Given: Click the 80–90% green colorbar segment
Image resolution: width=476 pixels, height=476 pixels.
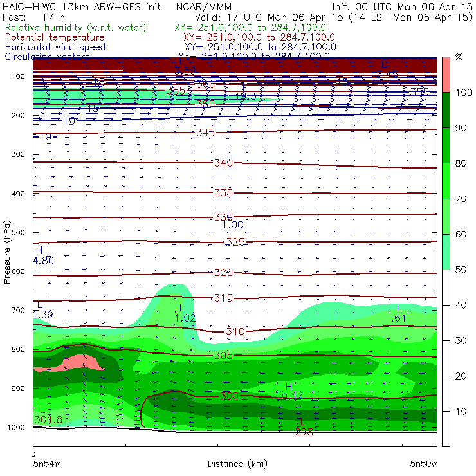Looking at the screenshot, I should tap(446, 145).
